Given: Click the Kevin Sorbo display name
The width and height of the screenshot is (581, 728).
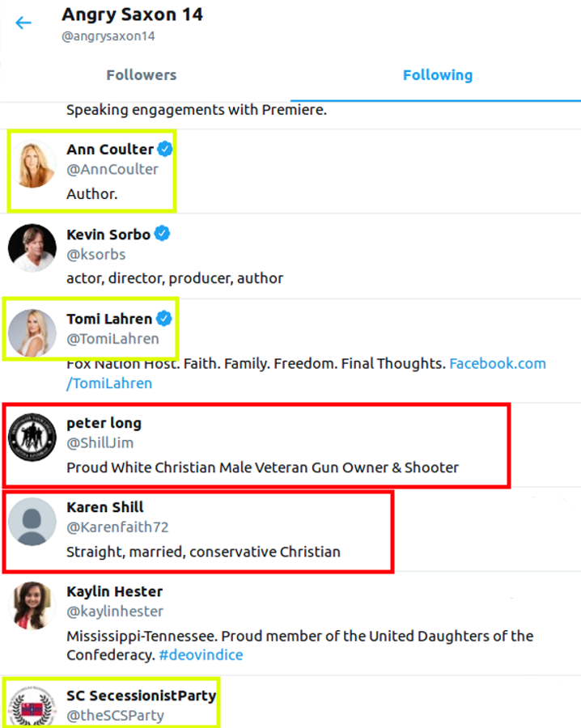Looking at the screenshot, I should pos(108,235).
